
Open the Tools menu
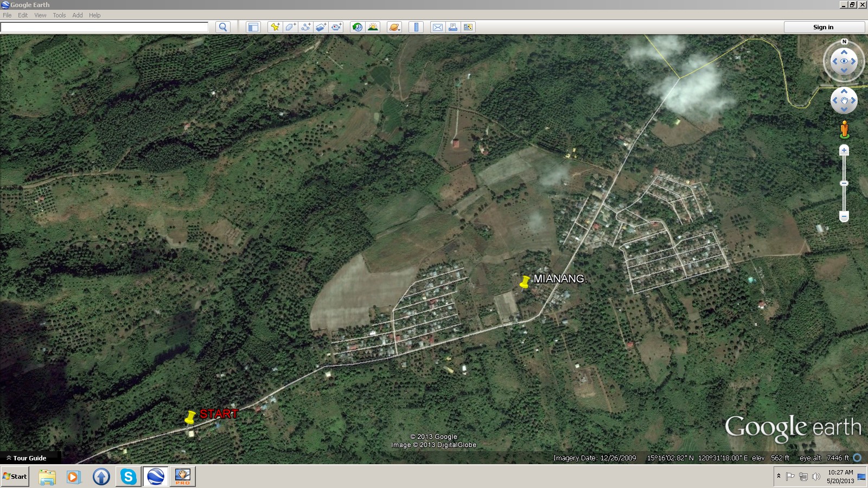[x=59, y=15]
